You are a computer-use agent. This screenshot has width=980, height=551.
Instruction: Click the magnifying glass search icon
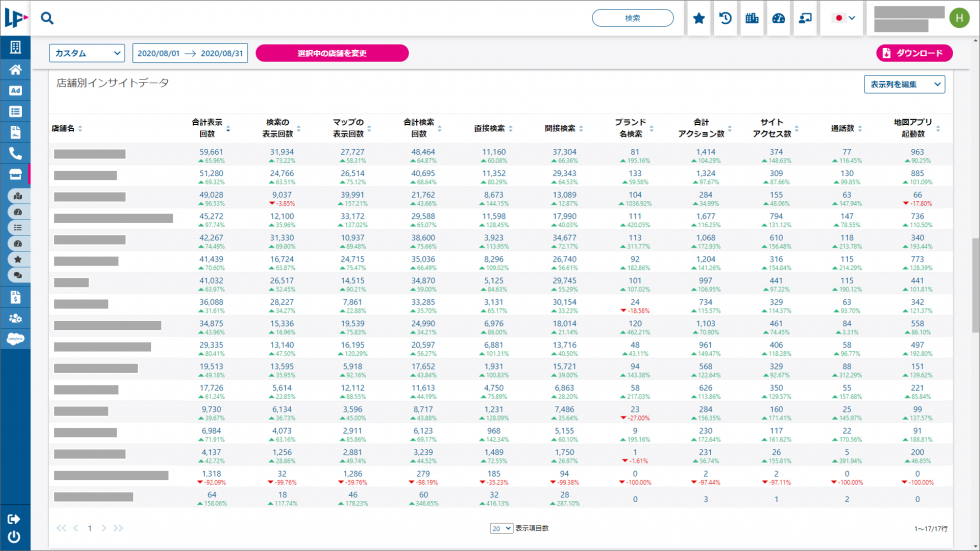tap(47, 18)
